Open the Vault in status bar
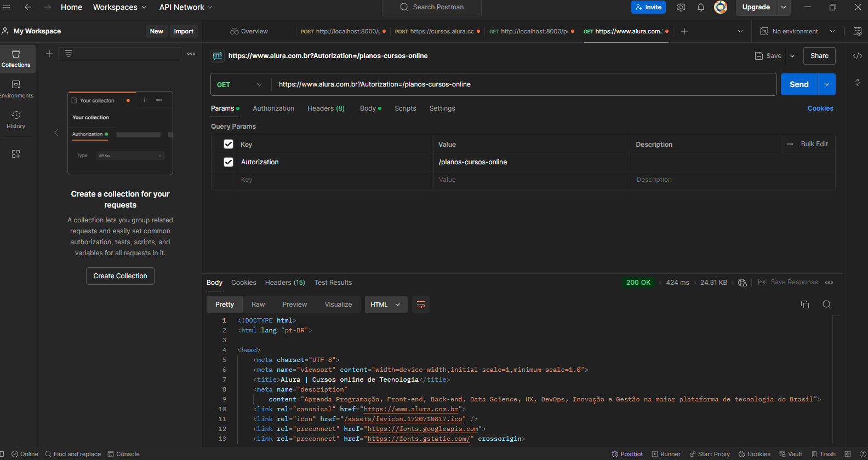The image size is (868, 460). click(x=791, y=454)
